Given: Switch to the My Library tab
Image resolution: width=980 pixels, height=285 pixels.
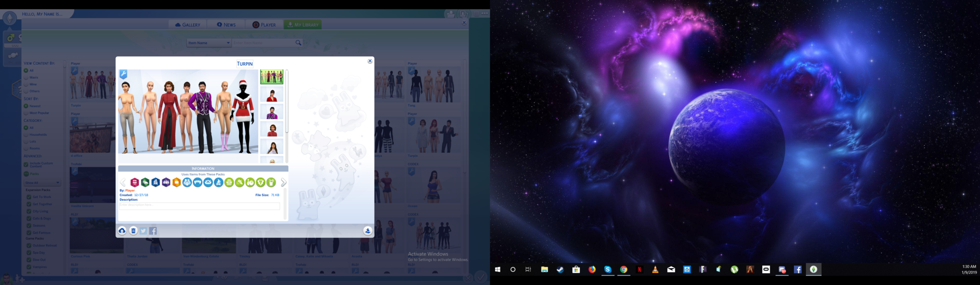Looking at the screenshot, I should (x=303, y=25).
